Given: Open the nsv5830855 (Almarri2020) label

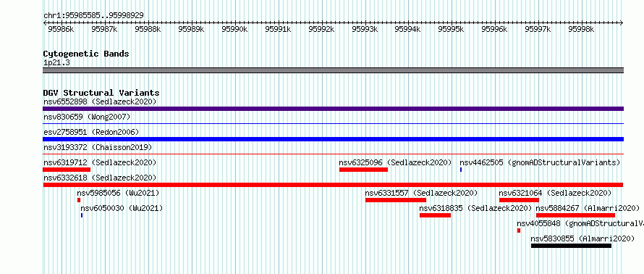Looking at the screenshot, I should [x=582, y=238].
